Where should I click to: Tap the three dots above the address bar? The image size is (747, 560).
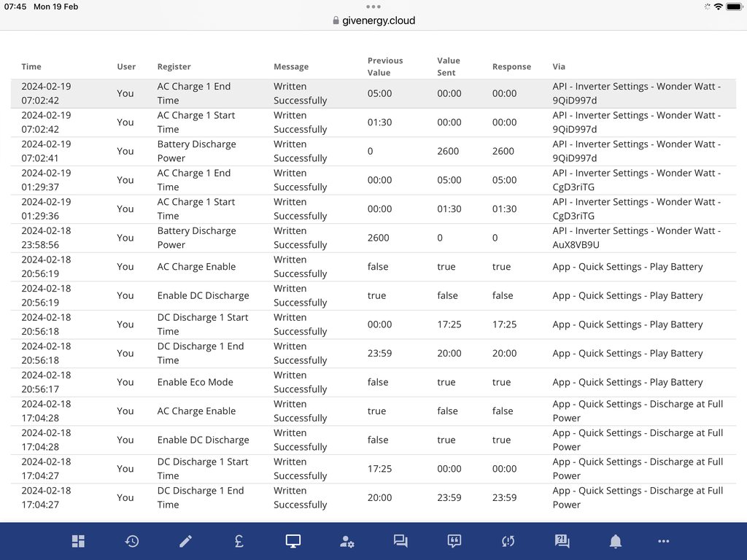coord(373,7)
